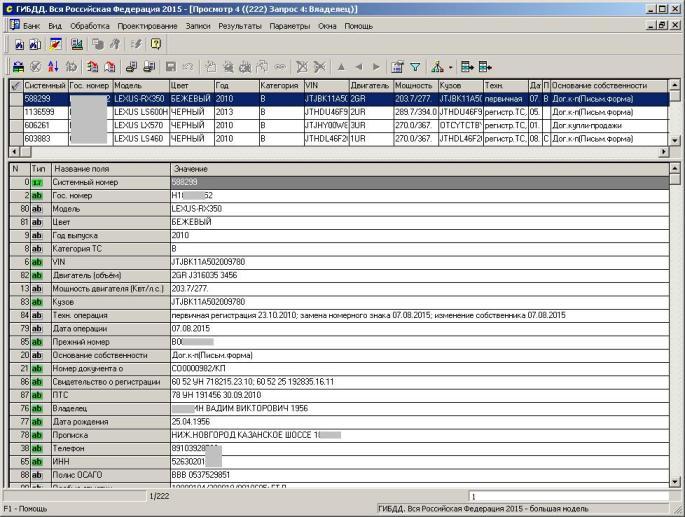This screenshot has width=685, height=517.
Task: Click the lightning bolt toolbar icon
Action: 136,44
